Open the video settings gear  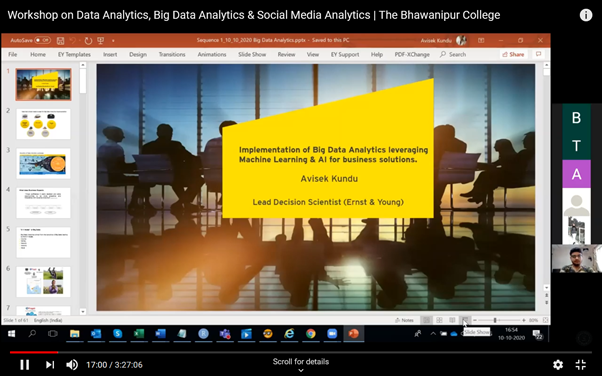coord(558,364)
